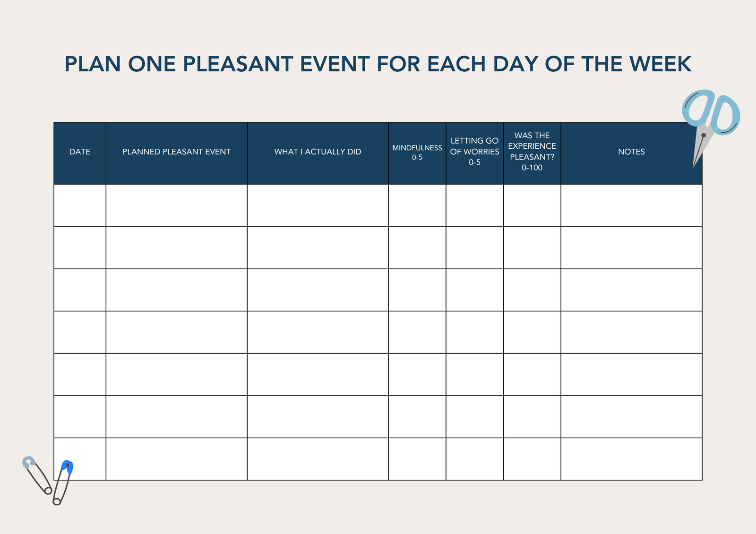Click last row's Planned Pleasant Event cell
The image size is (756, 534).
(176, 459)
